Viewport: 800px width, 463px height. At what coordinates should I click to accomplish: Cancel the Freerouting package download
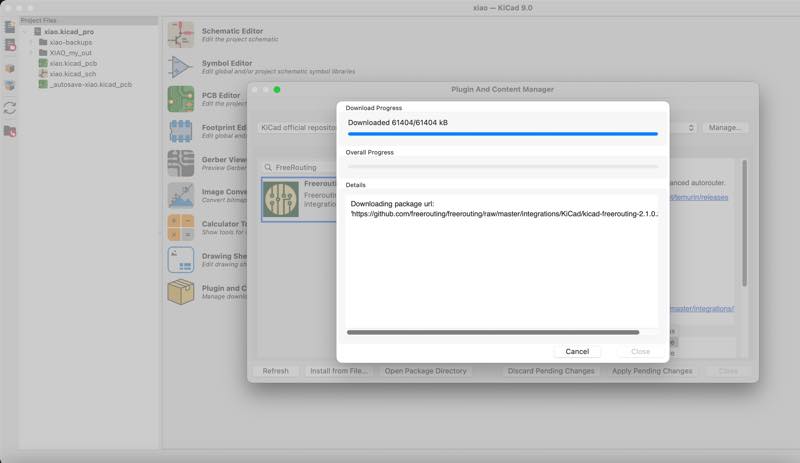pos(577,351)
